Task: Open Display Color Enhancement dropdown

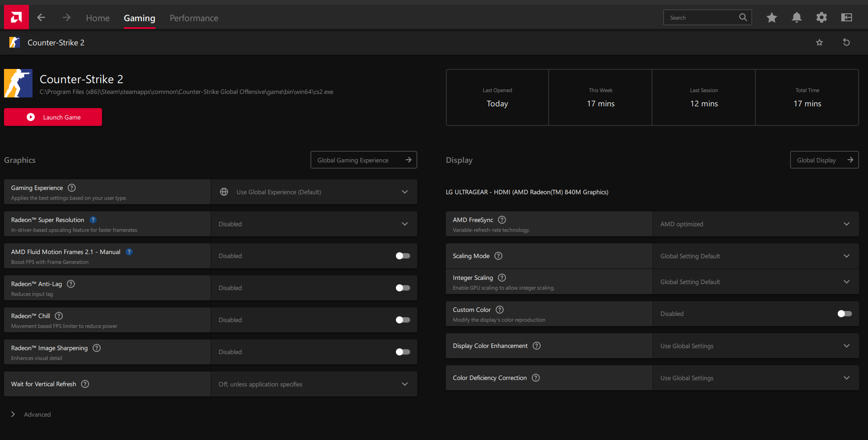Action: coord(756,346)
